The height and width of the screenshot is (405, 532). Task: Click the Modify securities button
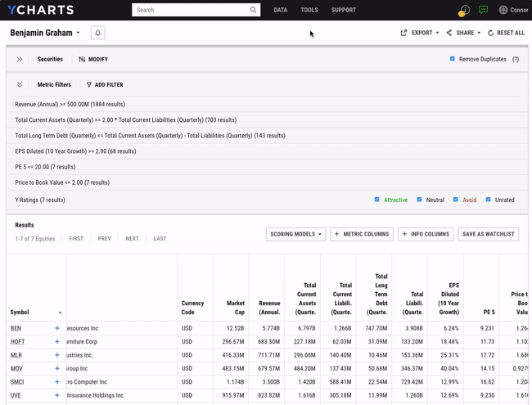[x=93, y=60]
